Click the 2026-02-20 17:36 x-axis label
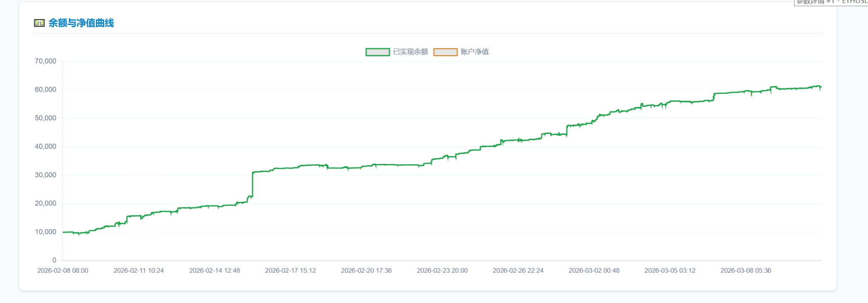 point(366,271)
